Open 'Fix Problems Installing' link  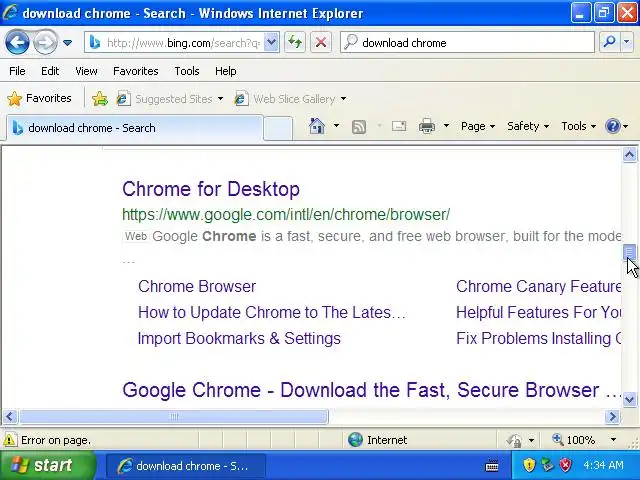[539, 339]
